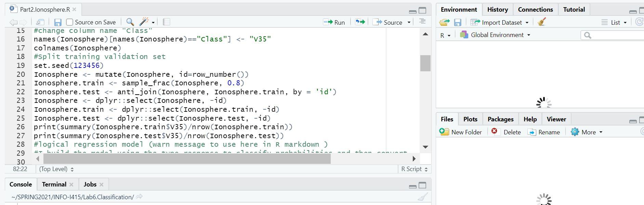Click the re-run previous code icon
644x205 pixels.
coord(360,22)
